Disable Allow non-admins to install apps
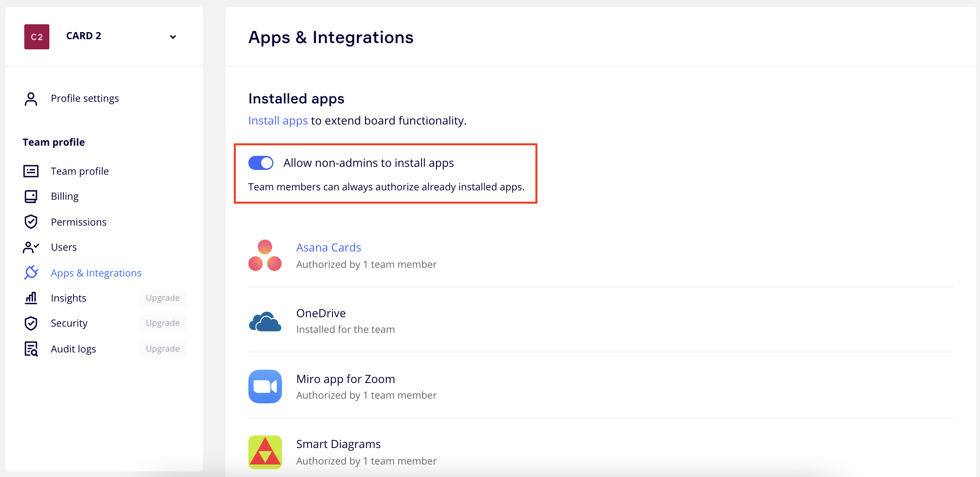 click(261, 163)
